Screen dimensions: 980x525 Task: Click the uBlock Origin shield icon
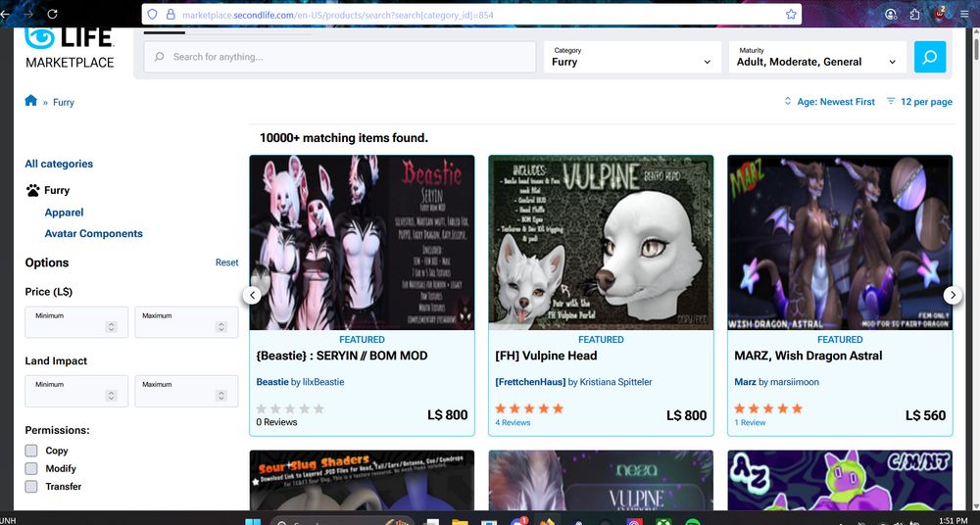click(x=941, y=13)
